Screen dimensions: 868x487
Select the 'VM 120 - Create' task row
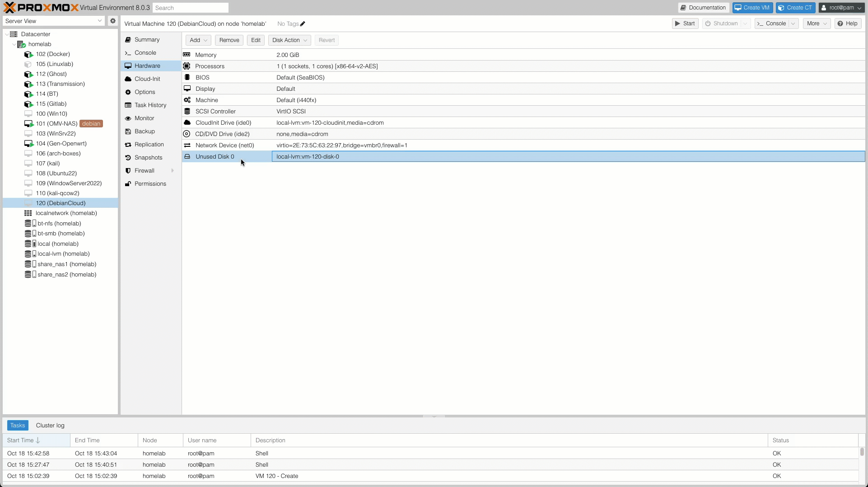(x=430, y=476)
